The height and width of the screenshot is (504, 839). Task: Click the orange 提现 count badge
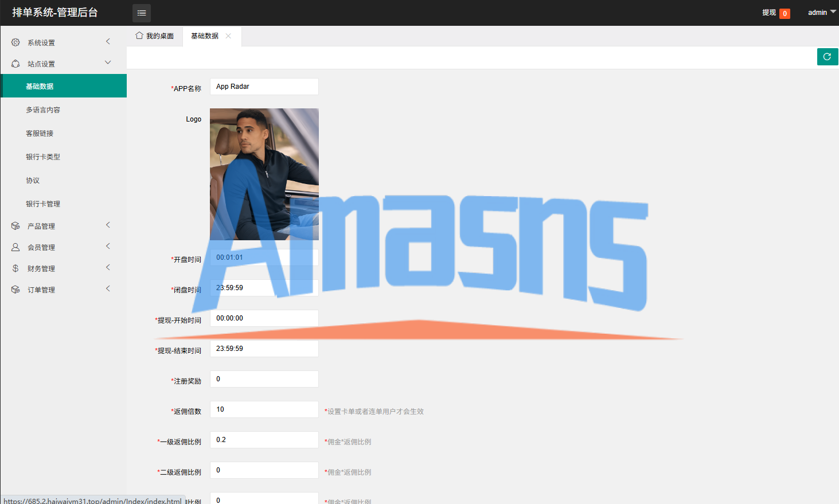(785, 13)
